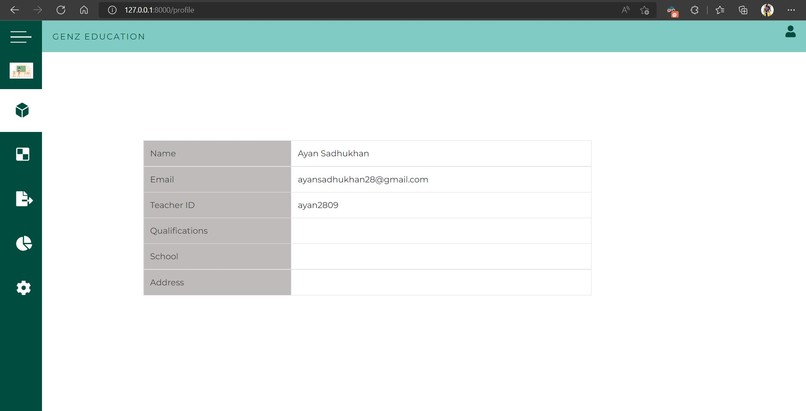Click the email ayansadhukhan28@gmail.com
This screenshot has width=806, height=411.
click(363, 179)
